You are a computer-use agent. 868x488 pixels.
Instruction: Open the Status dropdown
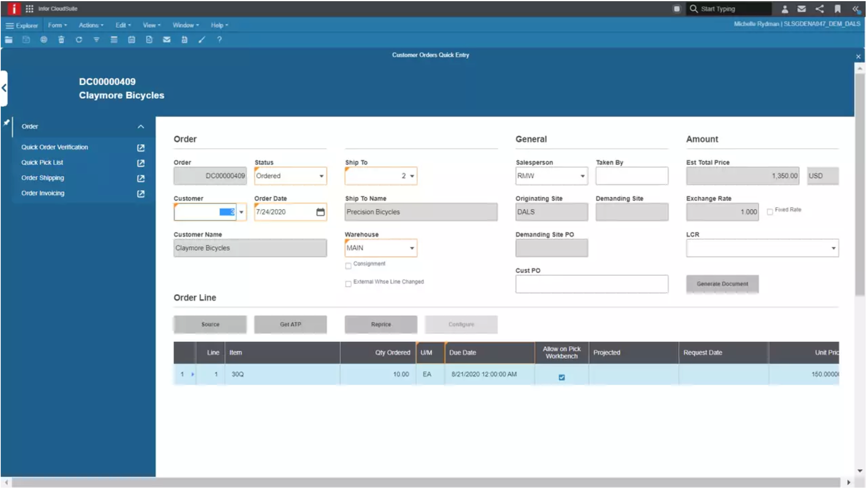[x=321, y=176]
